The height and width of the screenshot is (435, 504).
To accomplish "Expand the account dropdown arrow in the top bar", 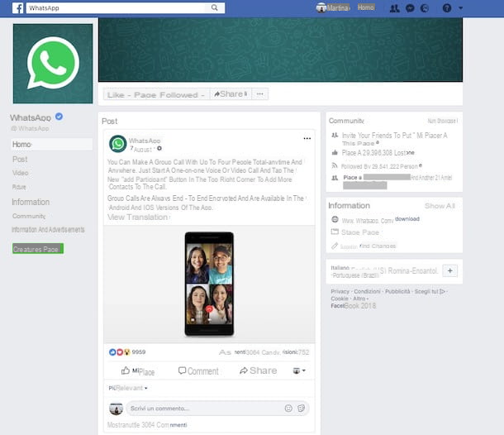I will coord(460,8).
